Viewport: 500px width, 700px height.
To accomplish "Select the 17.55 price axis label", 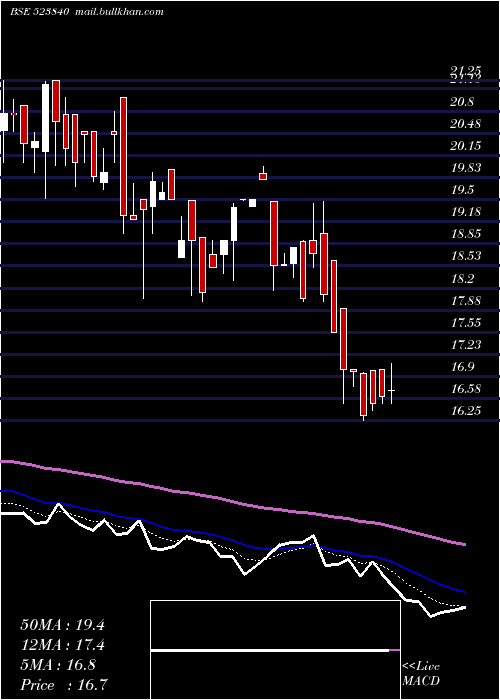I will (466, 323).
